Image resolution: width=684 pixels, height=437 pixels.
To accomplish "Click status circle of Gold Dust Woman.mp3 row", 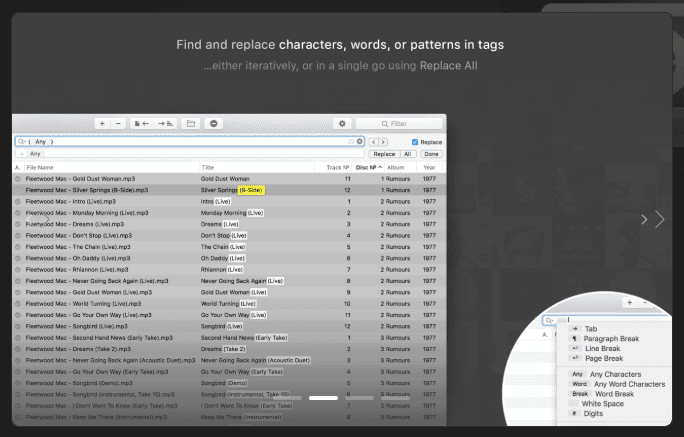I will tap(18, 179).
